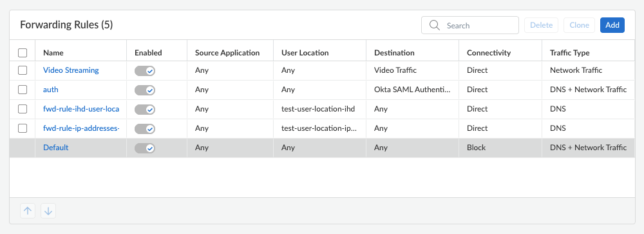Check the select-all header checkbox
The image size is (644, 234).
(23, 53)
